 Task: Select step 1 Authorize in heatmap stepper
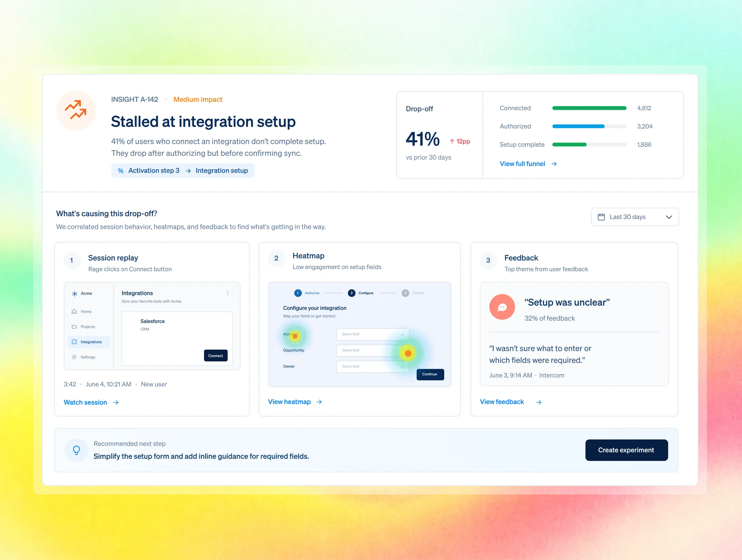click(x=307, y=293)
